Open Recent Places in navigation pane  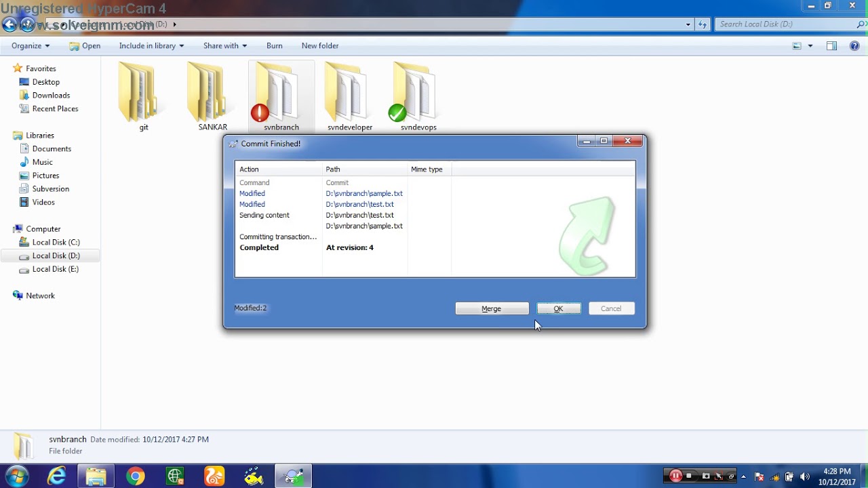click(55, 108)
